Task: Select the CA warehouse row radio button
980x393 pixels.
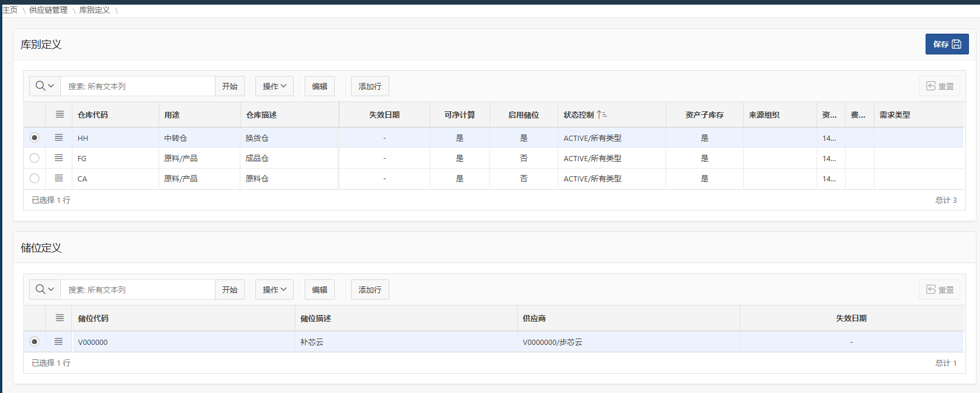Action: click(x=35, y=178)
